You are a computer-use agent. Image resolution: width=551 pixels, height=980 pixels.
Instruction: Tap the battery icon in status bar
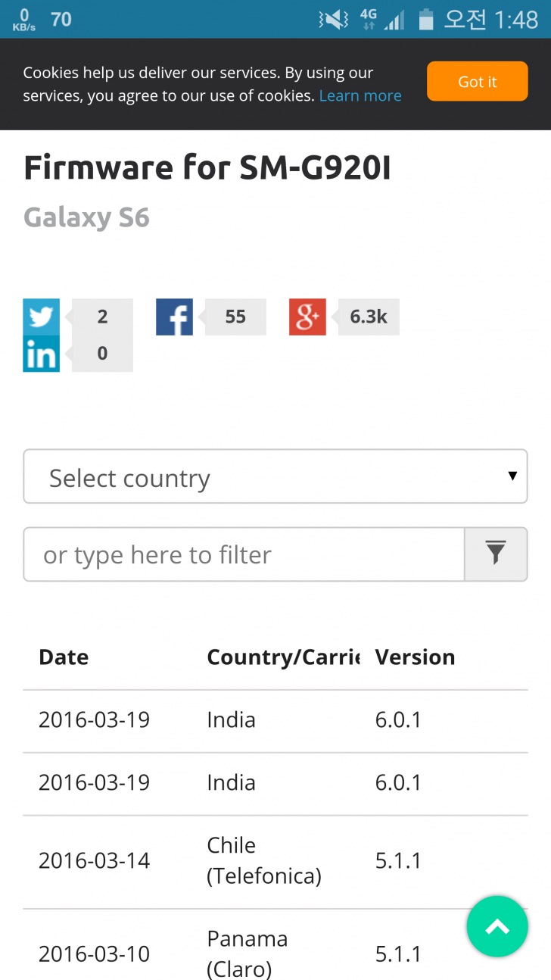[426, 20]
